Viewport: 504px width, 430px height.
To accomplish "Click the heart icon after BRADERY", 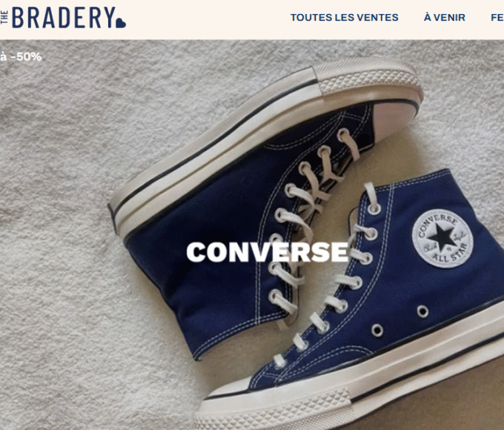I will tap(121, 23).
